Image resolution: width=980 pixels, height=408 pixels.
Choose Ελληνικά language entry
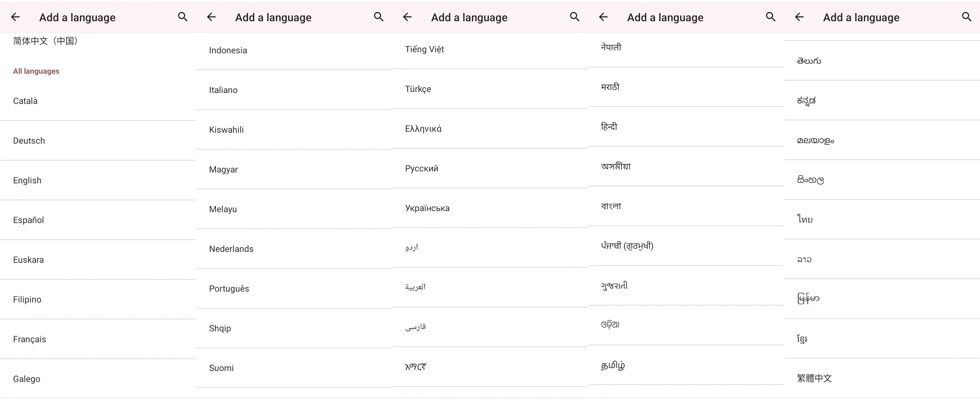pos(490,129)
